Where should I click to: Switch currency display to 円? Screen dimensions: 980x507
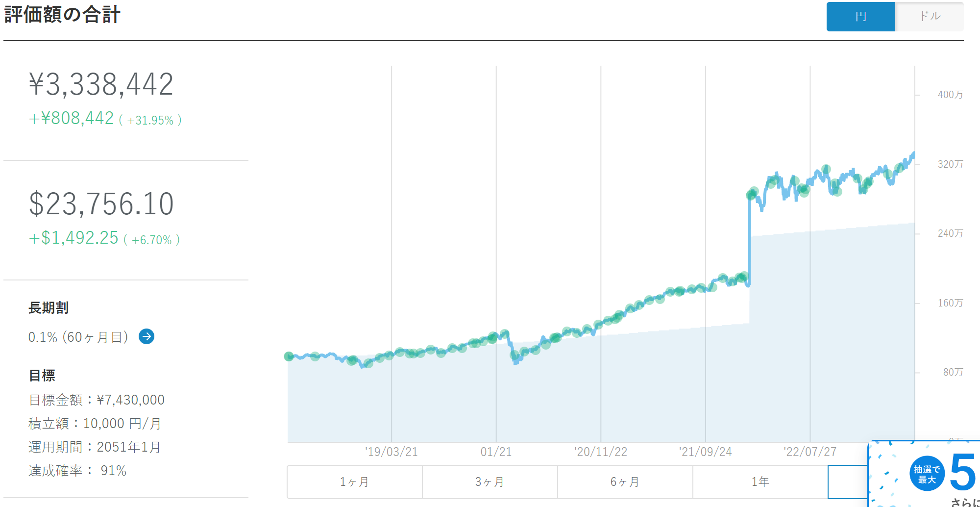coord(860,17)
